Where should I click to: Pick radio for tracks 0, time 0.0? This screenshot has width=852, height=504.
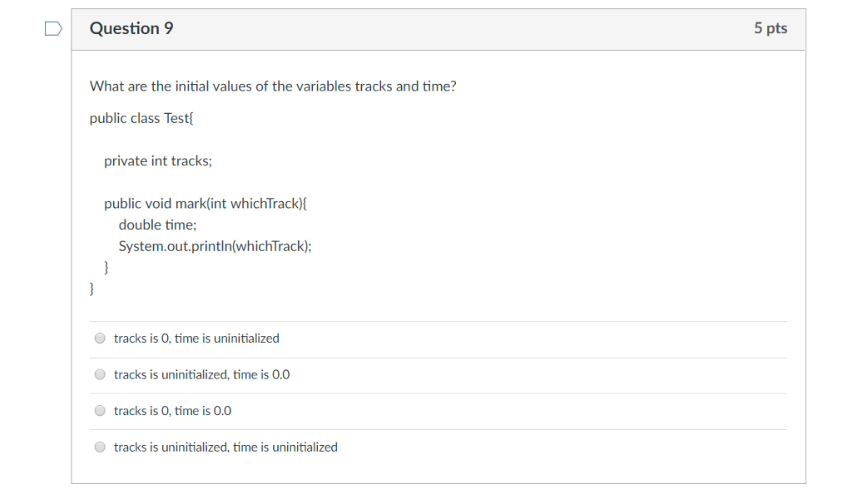pos(100,411)
